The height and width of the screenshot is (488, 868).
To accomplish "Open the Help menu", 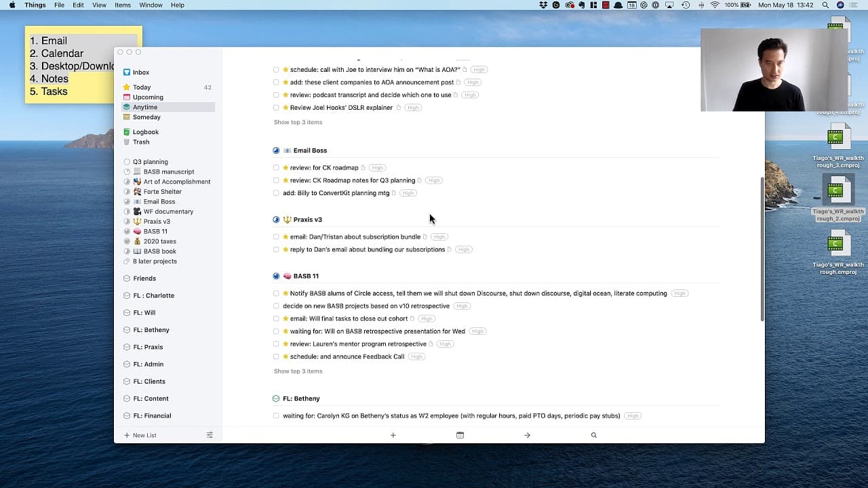I will [178, 5].
